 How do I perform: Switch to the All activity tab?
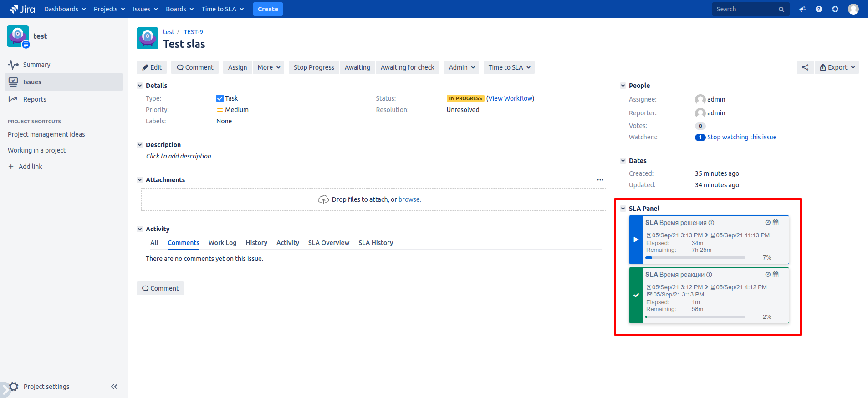point(154,243)
